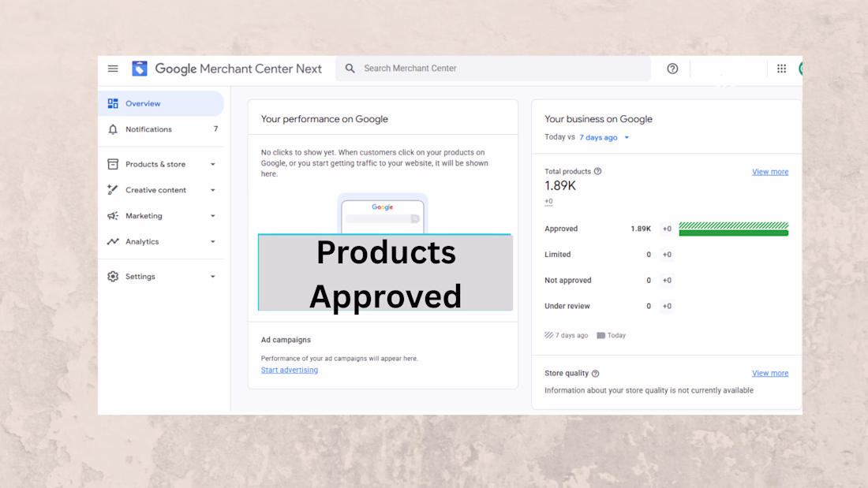This screenshot has height=488, width=868.
Task: Click the Google Merchant Center logo icon
Action: click(140, 69)
